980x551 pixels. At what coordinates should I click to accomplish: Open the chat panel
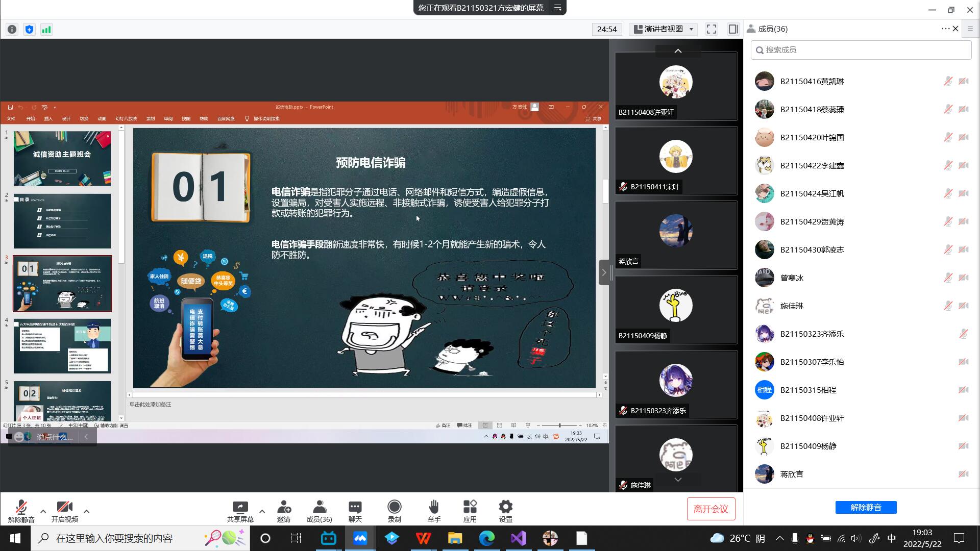355,508
